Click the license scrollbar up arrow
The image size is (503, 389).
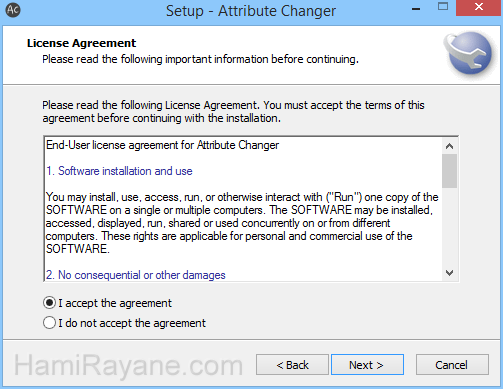click(449, 146)
